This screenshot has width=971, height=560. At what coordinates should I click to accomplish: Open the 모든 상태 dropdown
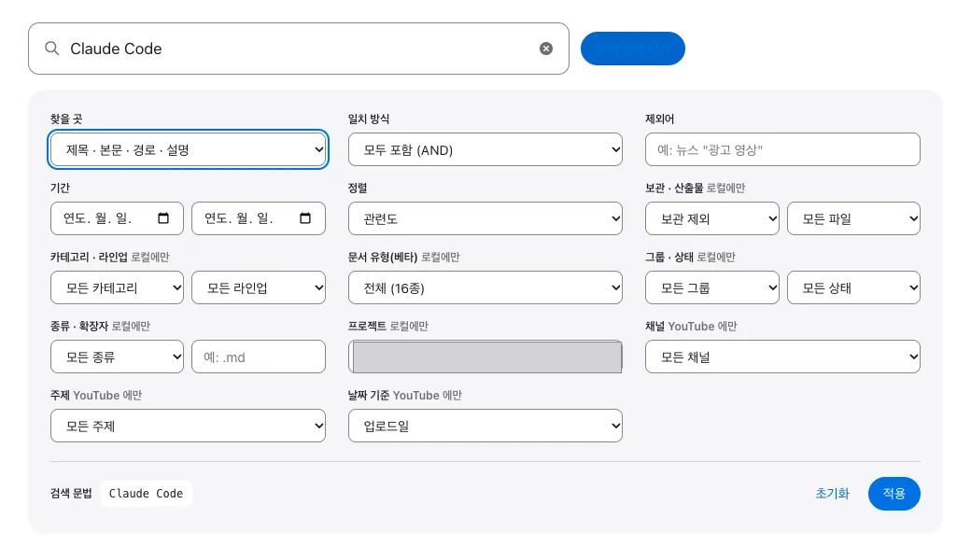pos(853,287)
